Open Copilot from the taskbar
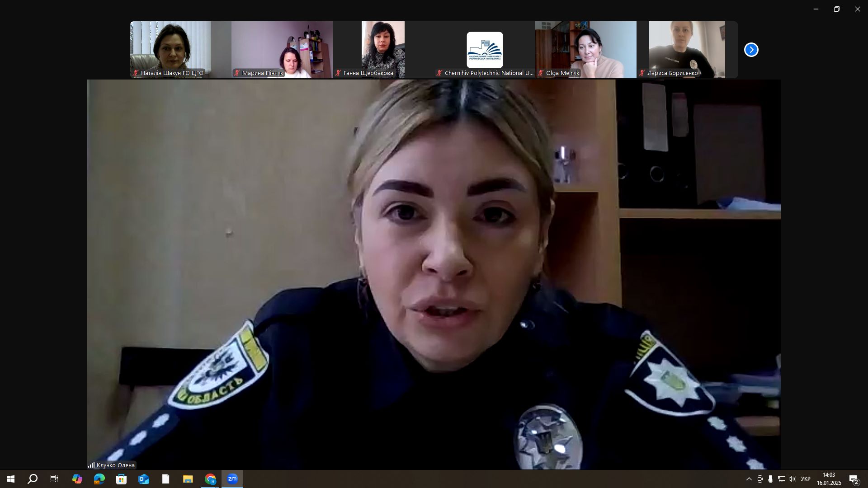This screenshot has height=488, width=868. coord(77,479)
